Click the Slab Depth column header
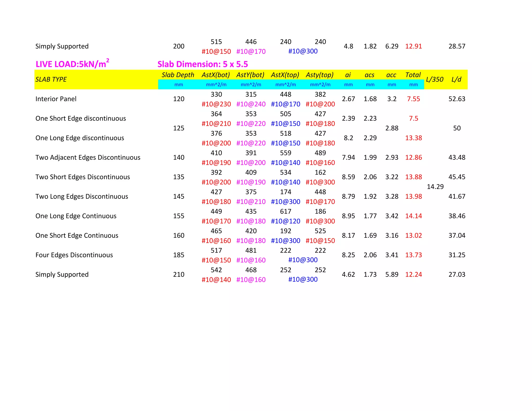The height and width of the screenshot is (411, 532). point(178,75)
